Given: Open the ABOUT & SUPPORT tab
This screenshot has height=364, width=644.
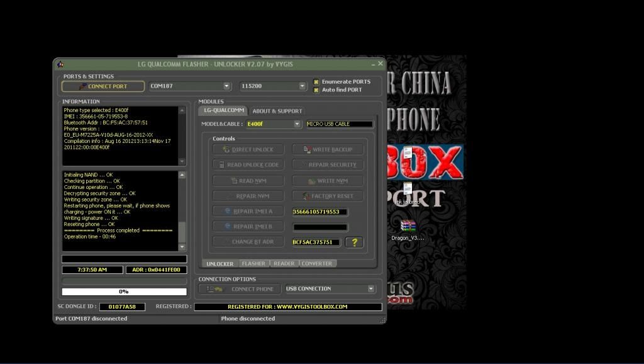Looking at the screenshot, I should (277, 111).
